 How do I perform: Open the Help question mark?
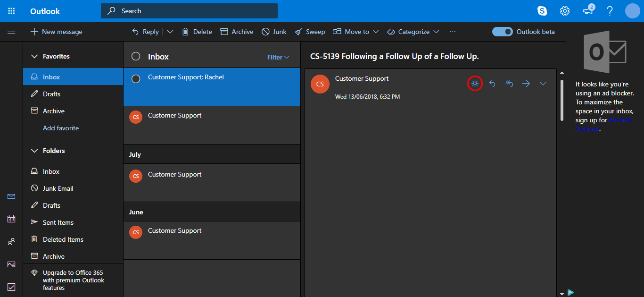610,11
